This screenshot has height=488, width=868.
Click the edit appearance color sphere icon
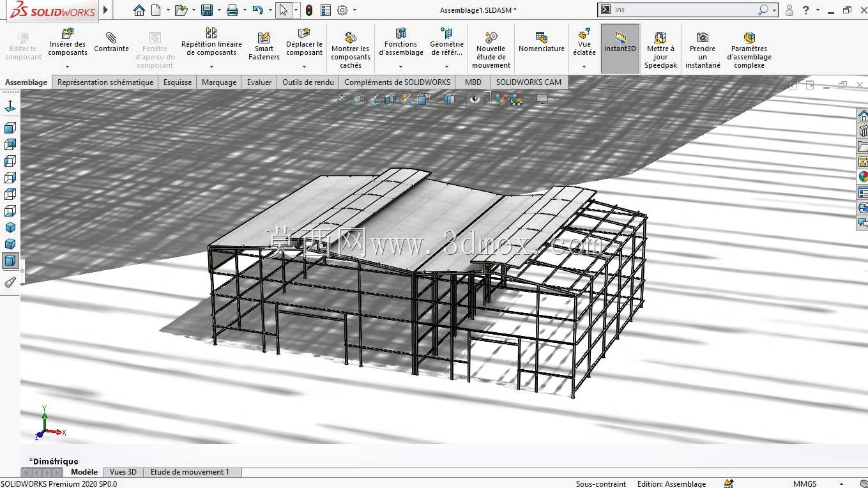pos(499,99)
